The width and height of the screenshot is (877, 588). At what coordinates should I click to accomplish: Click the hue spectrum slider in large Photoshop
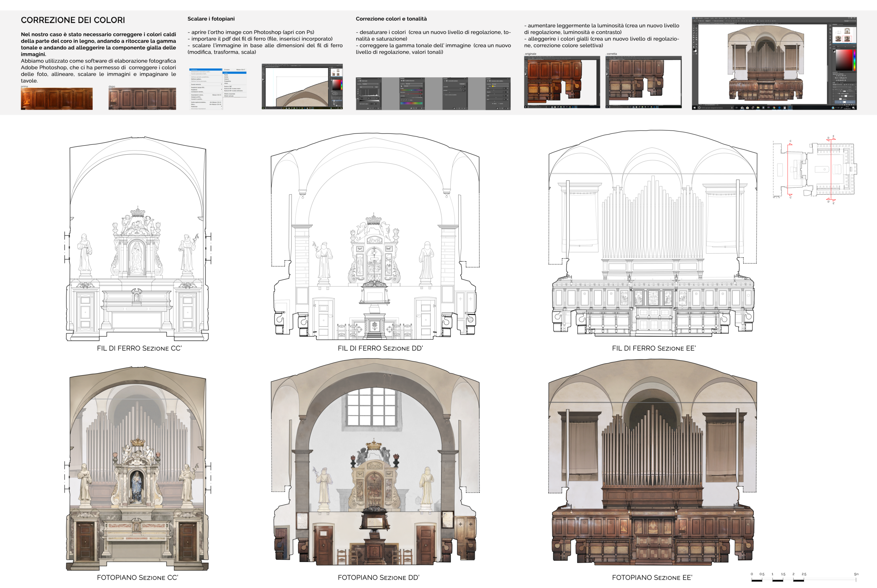tap(855, 60)
